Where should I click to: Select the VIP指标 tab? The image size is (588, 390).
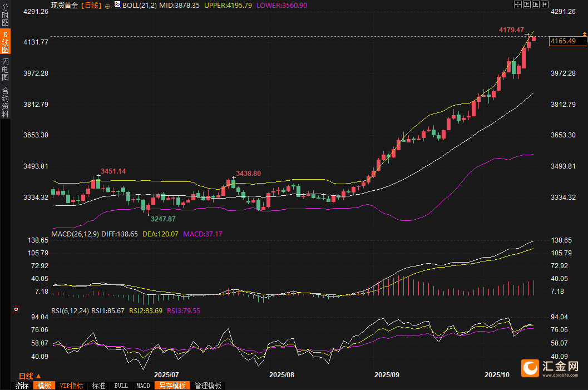[71, 386]
